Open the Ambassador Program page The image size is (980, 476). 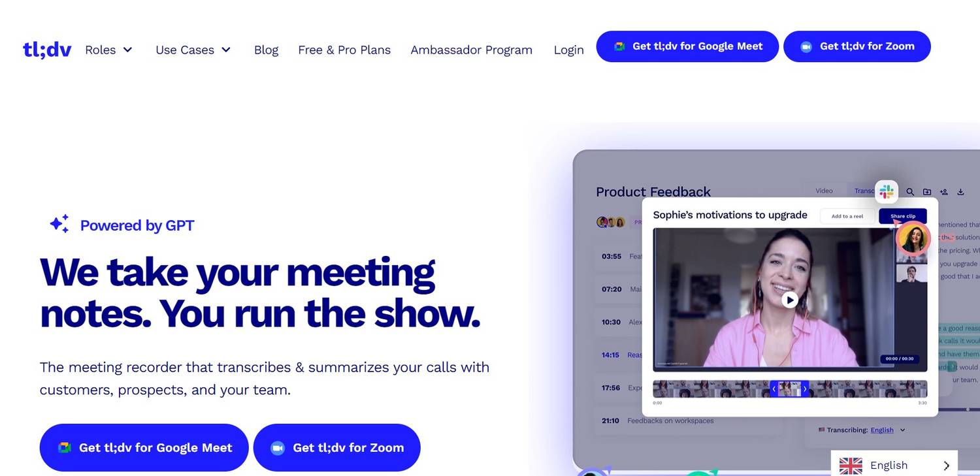[x=471, y=50]
